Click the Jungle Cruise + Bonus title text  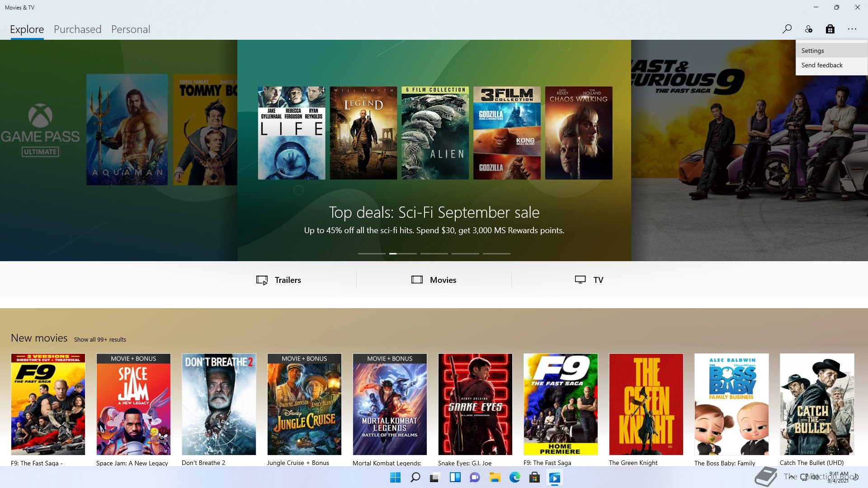pyautogui.click(x=298, y=463)
